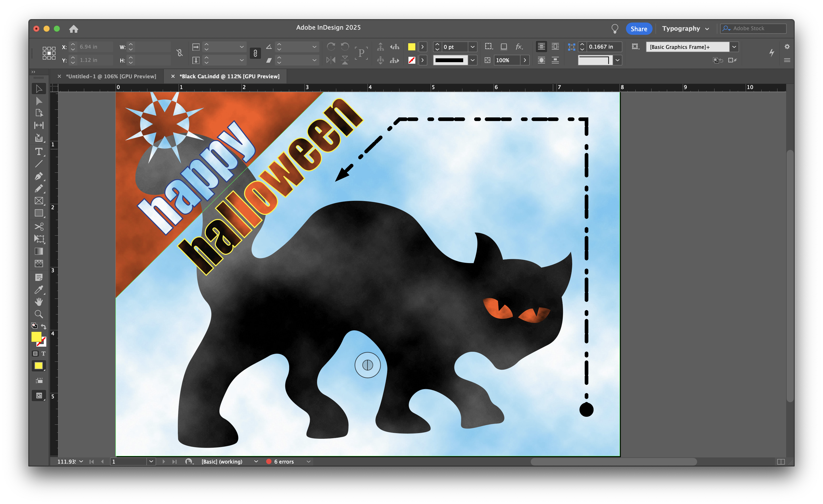This screenshot has height=504, width=823.
Task: Open the preflight profile dropdown
Action: coord(256,462)
